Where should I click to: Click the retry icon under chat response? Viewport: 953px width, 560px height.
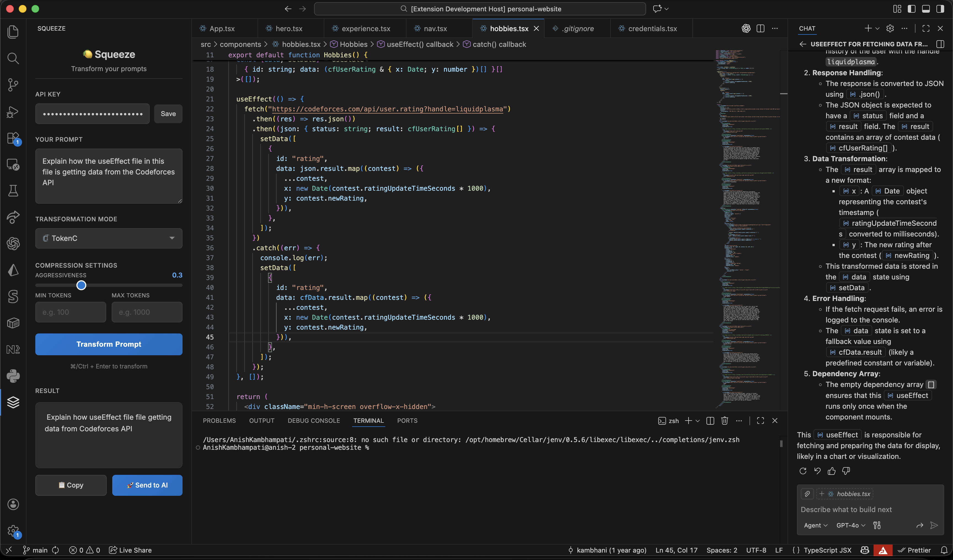pyautogui.click(x=803, y=471)
